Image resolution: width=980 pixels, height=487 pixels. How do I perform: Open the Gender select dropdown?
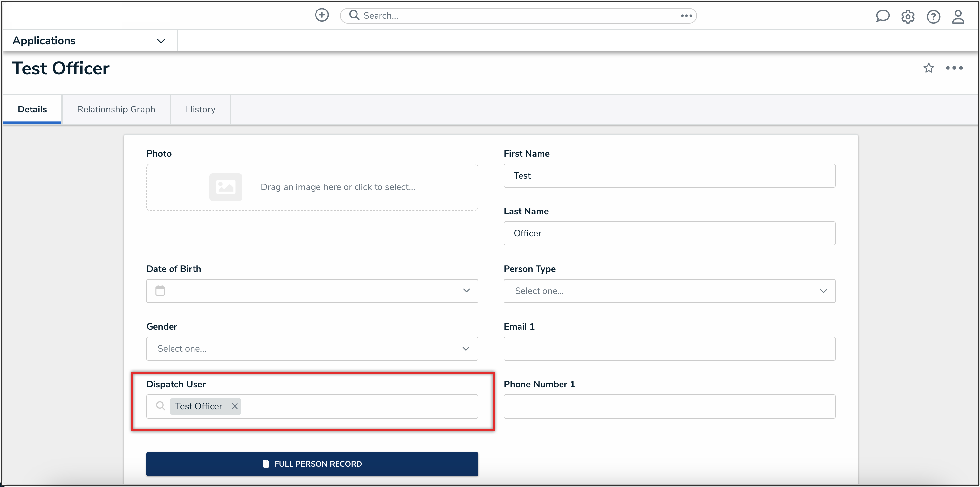click(312, 349)
